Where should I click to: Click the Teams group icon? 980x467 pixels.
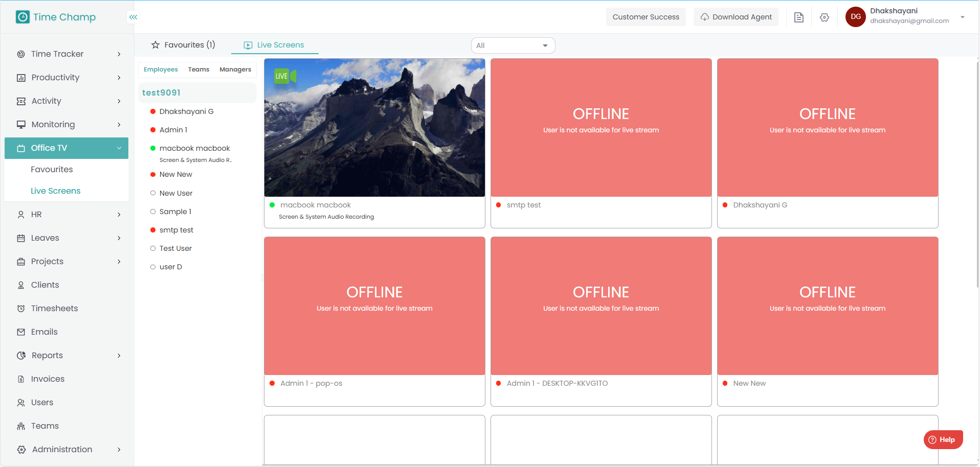[x=21, y=426]
